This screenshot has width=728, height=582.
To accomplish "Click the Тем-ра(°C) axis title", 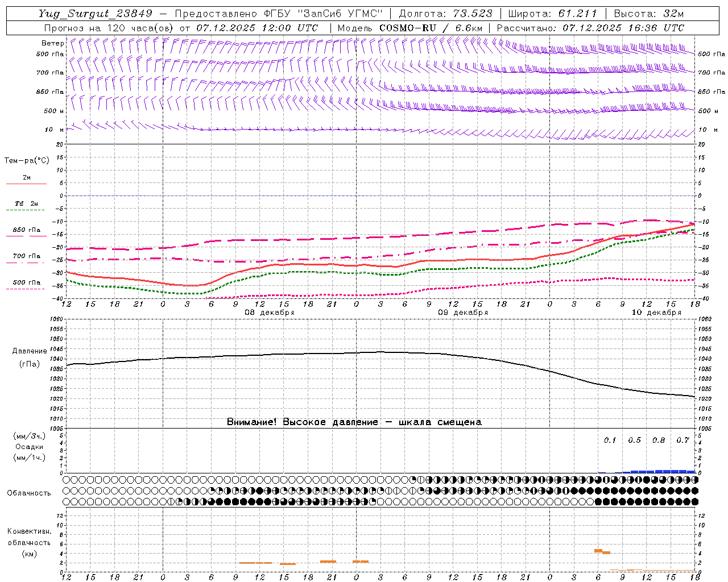I will pos(27,161).
